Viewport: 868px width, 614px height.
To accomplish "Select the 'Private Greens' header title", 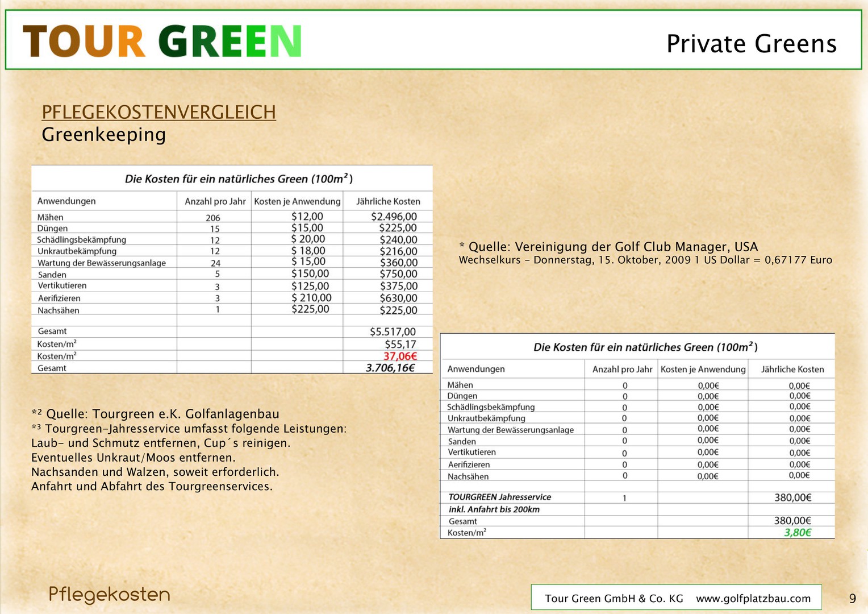I will (752, 44).
